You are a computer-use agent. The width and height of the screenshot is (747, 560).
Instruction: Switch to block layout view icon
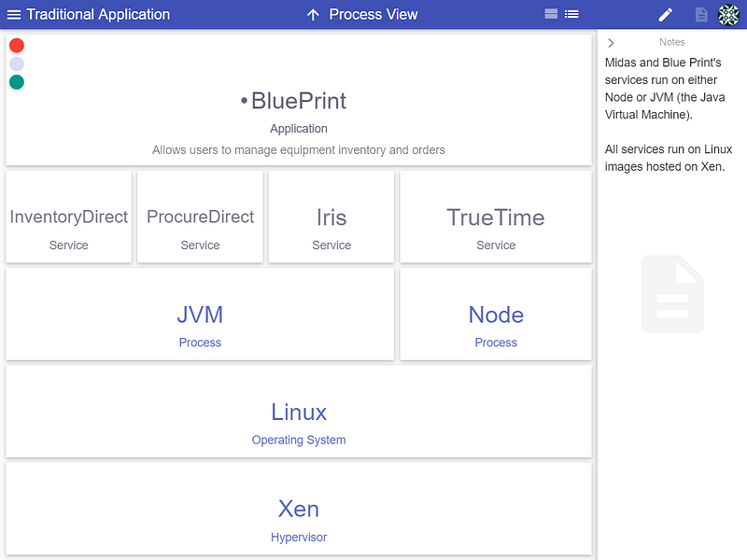[x=551, y=14]
